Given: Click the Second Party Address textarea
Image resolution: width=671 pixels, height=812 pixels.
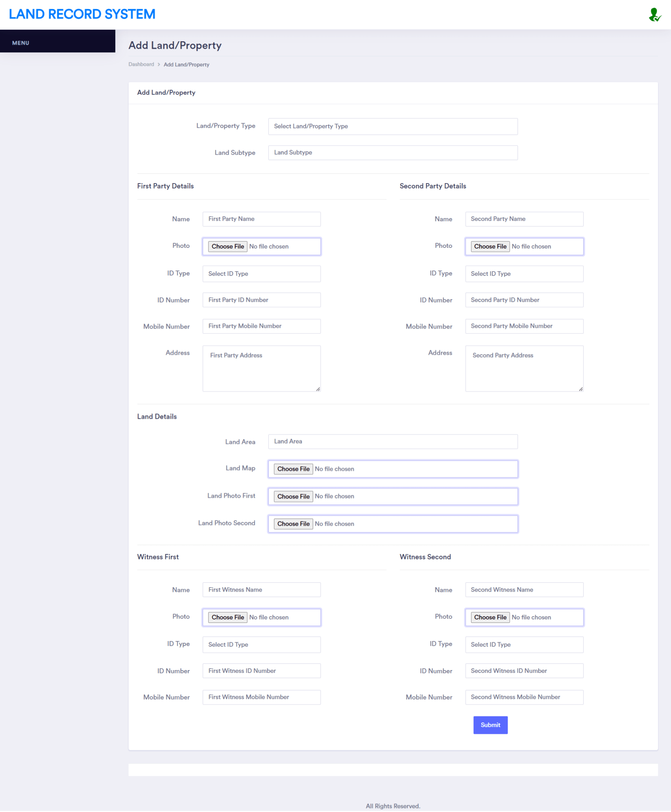Looking at the screenshot, I should (524, 368).
